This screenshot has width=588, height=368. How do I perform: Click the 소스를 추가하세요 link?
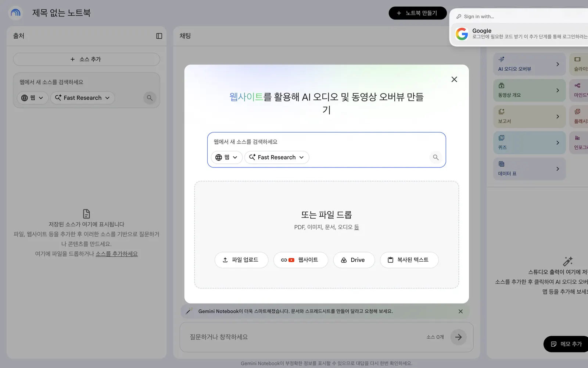point(117,254)
